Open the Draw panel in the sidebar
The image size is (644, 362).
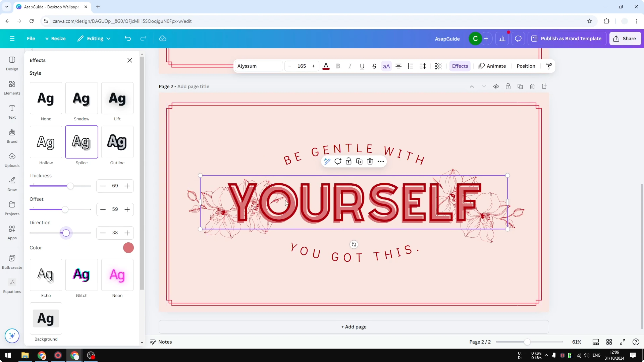[12, 184]
